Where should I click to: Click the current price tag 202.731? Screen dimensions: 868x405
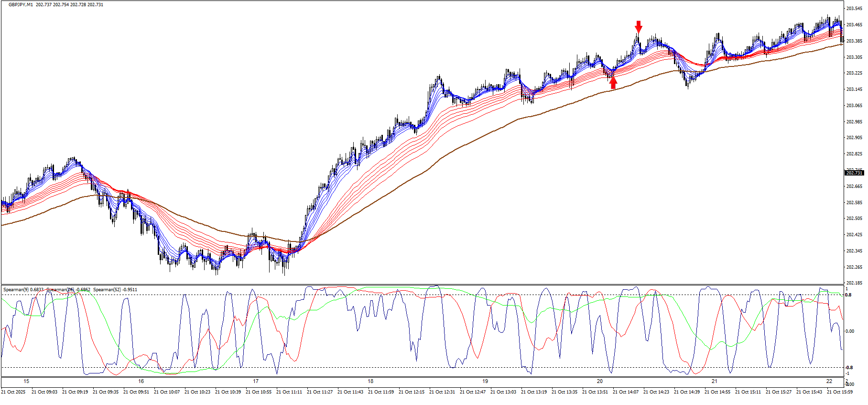[x=854, y=173]
